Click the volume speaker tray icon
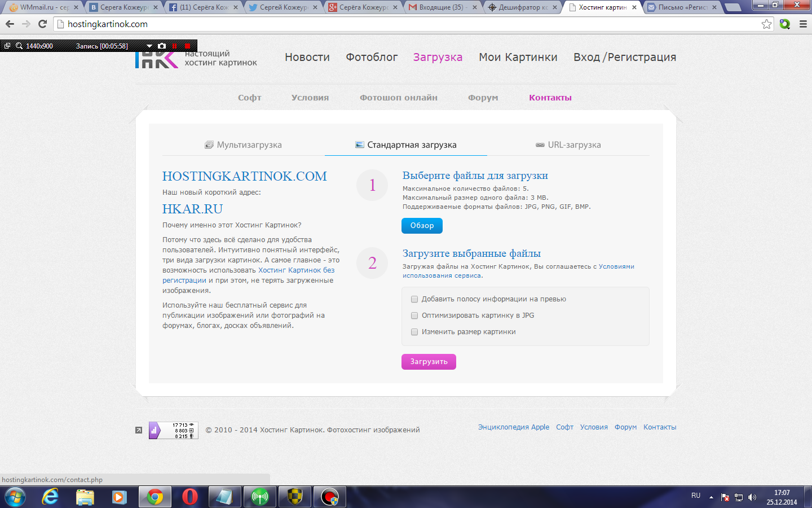This screenshot has height=508, width=812. click(x=752, y=497)
